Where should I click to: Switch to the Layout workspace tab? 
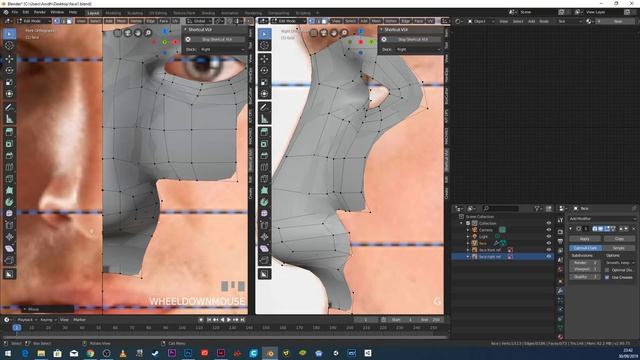tap(93, 13)
